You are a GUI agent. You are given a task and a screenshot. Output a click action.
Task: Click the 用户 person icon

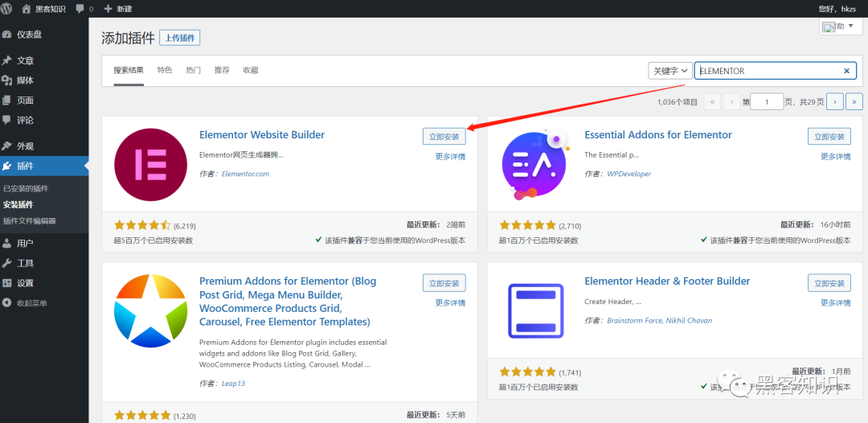tap(7, 243)
